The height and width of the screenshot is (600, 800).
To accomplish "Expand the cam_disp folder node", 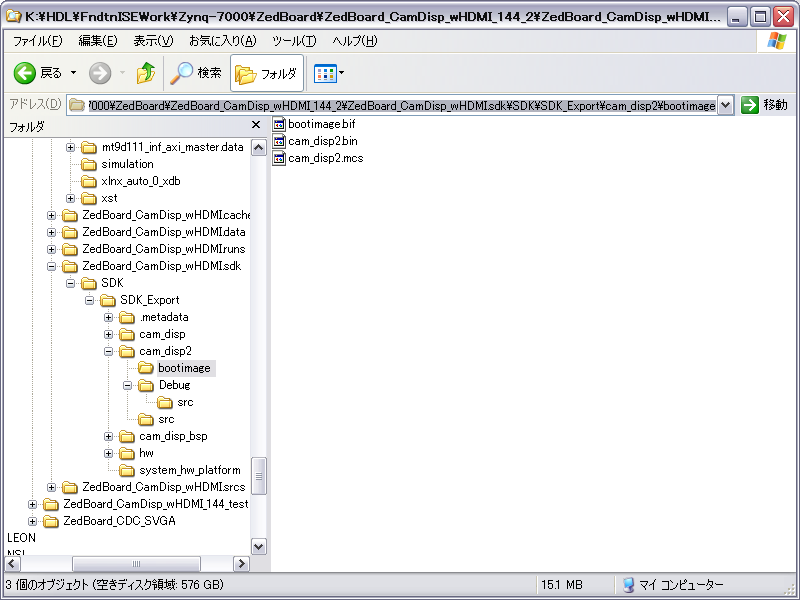I will [109, 334].
